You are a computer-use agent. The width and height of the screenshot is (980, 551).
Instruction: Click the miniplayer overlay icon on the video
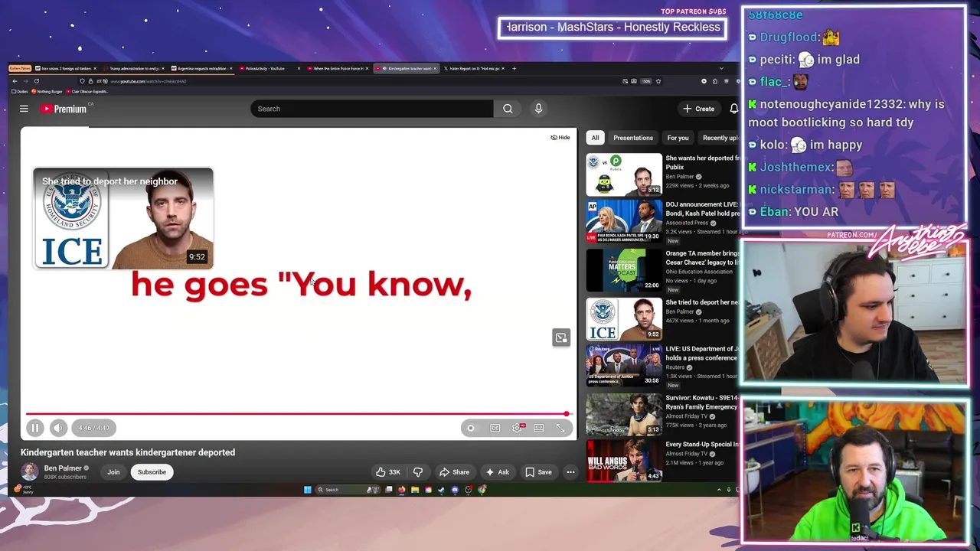pyautogui.click(x=561, y=337)
